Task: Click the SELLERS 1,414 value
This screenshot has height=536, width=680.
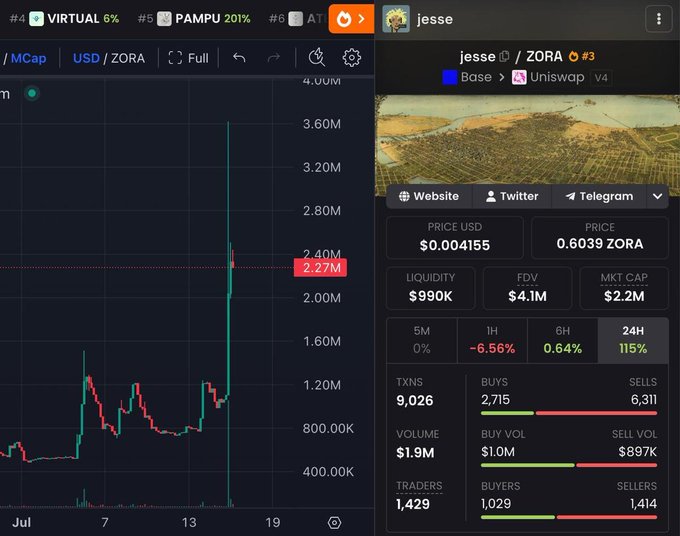Action: point(644,503)
